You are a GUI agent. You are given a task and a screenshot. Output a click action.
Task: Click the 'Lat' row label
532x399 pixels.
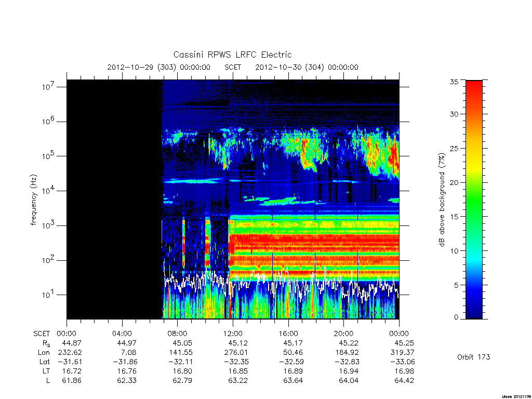pyautogui.click(x=45, y=362)
